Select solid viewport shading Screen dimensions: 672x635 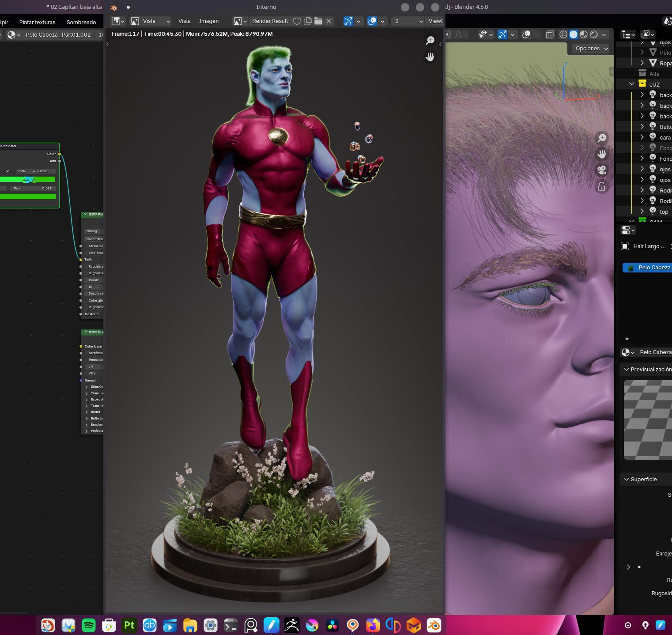pos(574,34)
